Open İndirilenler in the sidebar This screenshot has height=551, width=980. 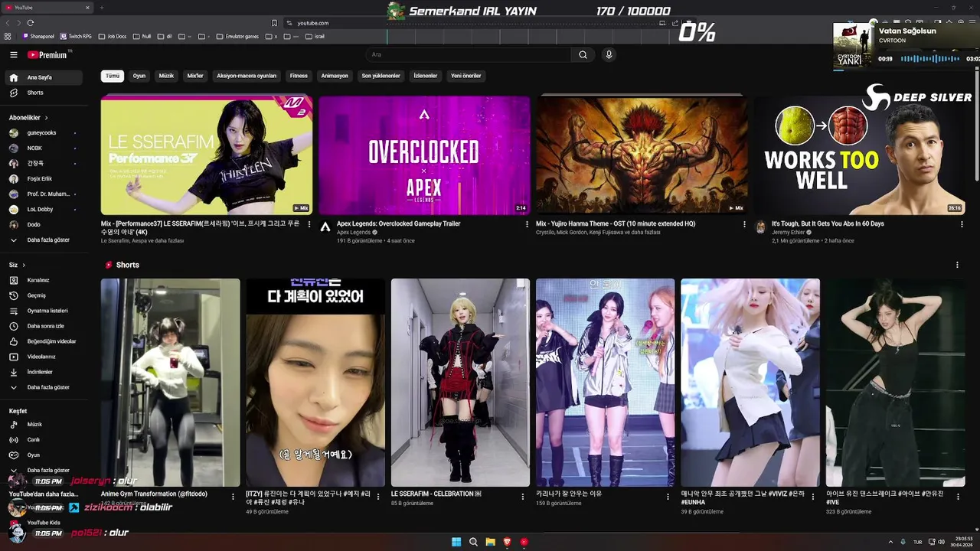click(44, 372)
